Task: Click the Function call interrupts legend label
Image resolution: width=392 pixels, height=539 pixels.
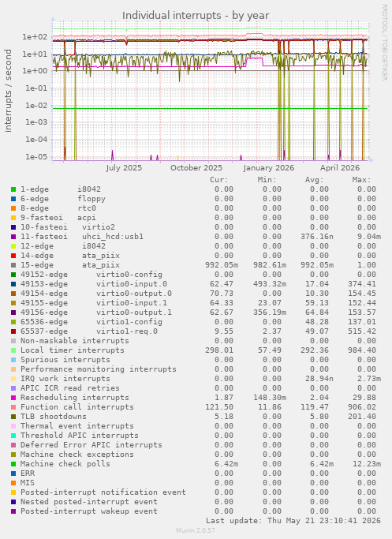Action: [77, 407]
